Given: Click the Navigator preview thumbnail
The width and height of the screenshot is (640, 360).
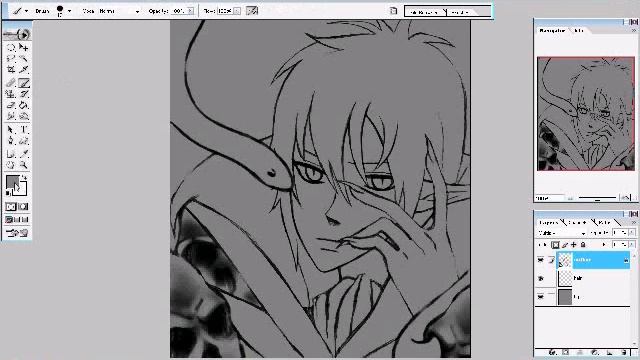Looking at the screenshot, I should coord(586,113).
